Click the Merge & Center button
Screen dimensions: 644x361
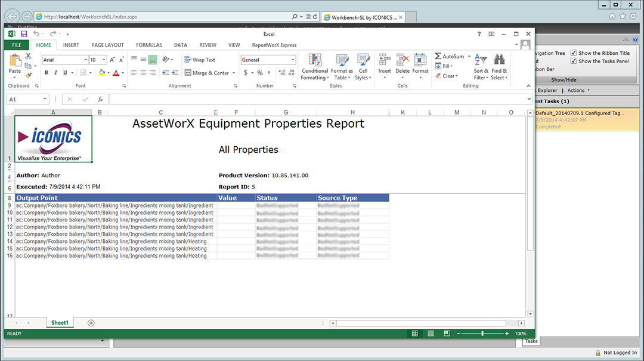click(206, 73)
